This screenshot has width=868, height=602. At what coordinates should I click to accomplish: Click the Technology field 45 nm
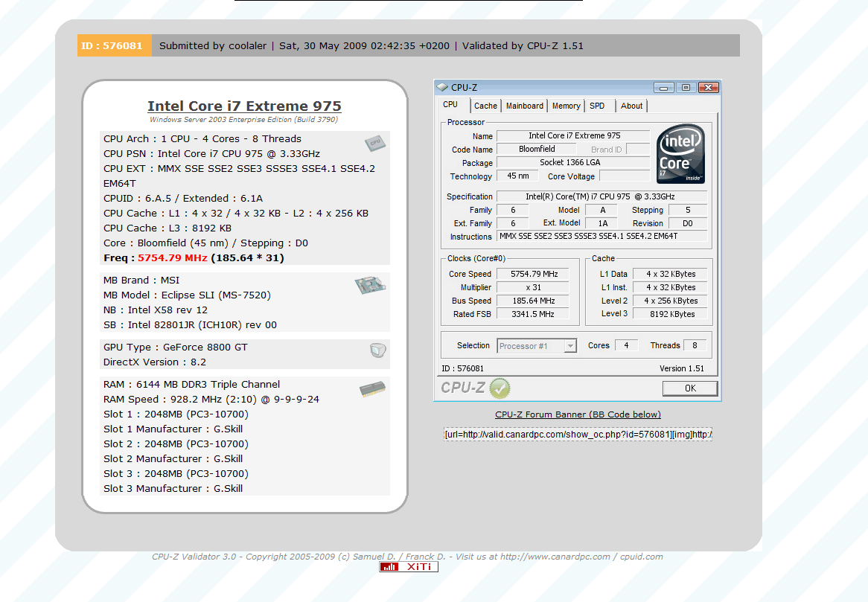517,176
